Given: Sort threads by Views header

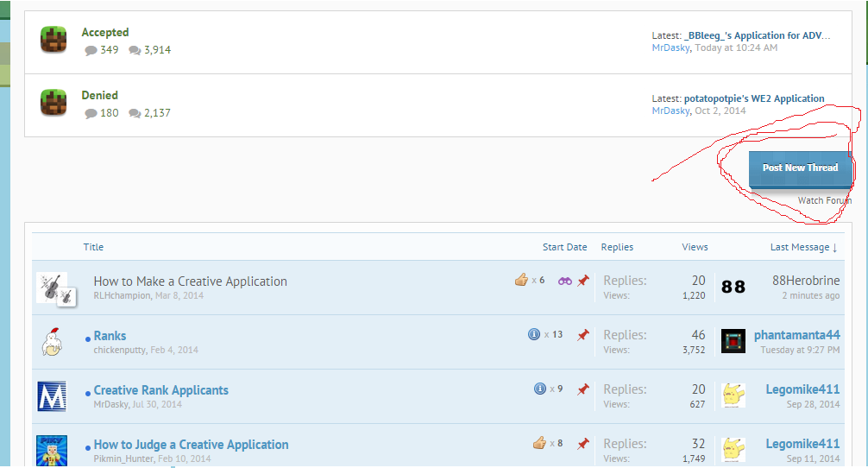Looking at the screenshot, I should (695, 247).
